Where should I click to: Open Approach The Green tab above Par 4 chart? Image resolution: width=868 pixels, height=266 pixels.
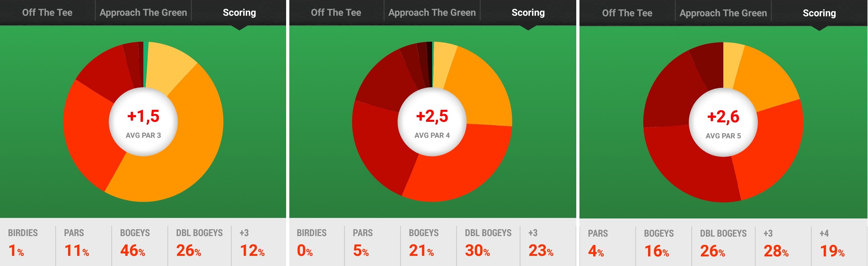tap(432, 13)
